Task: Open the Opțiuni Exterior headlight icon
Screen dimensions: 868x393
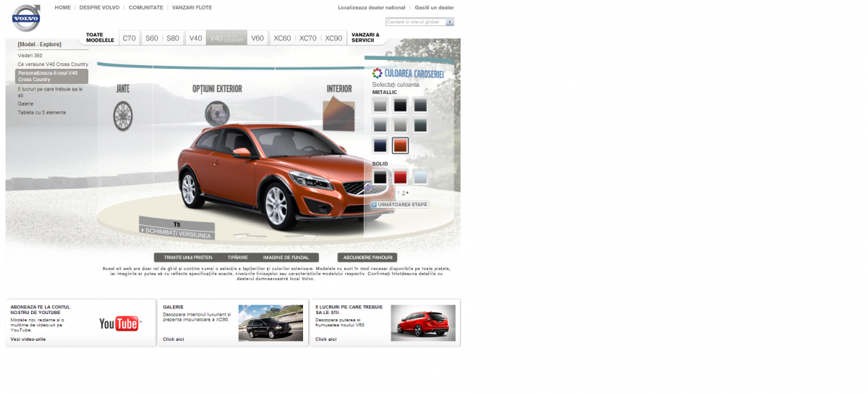Action: point(216,112)
